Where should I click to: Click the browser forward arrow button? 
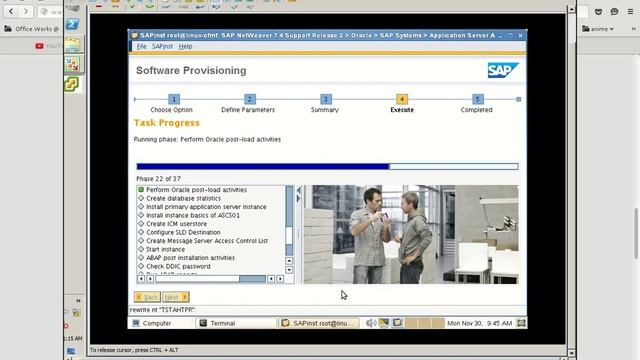click(26, 11)
